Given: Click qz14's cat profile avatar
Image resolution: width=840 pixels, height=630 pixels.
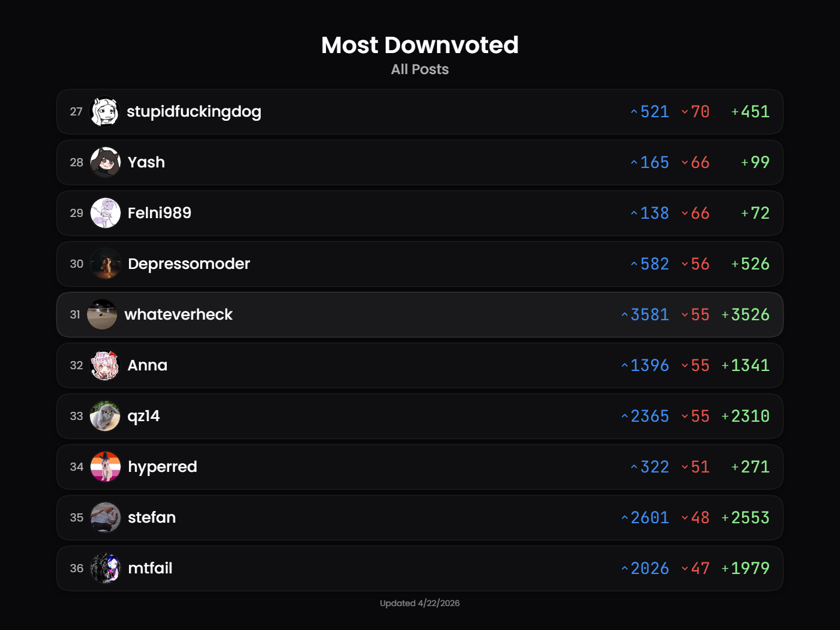Looking at the screenshot, I should pos(105,416).
